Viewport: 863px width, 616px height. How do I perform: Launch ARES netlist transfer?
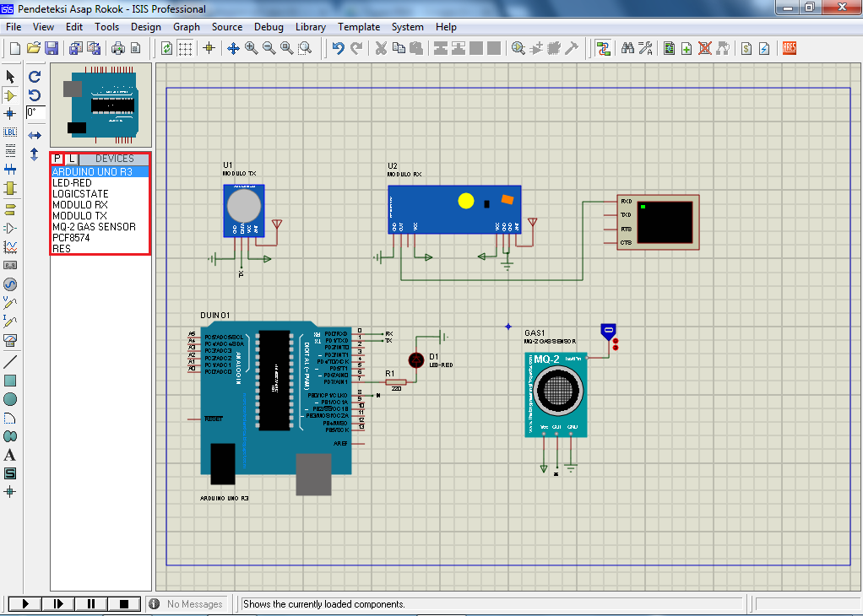(x=790, y=48)
